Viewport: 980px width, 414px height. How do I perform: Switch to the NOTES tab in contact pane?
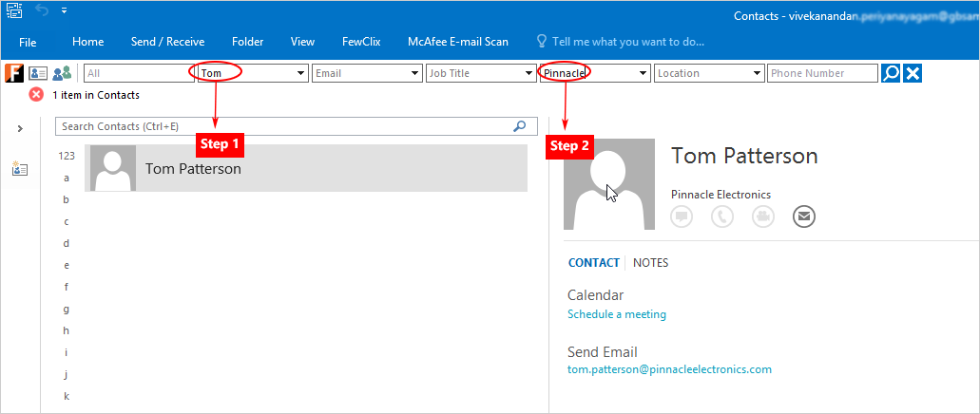pyautogui.click(x=650, y=263)
